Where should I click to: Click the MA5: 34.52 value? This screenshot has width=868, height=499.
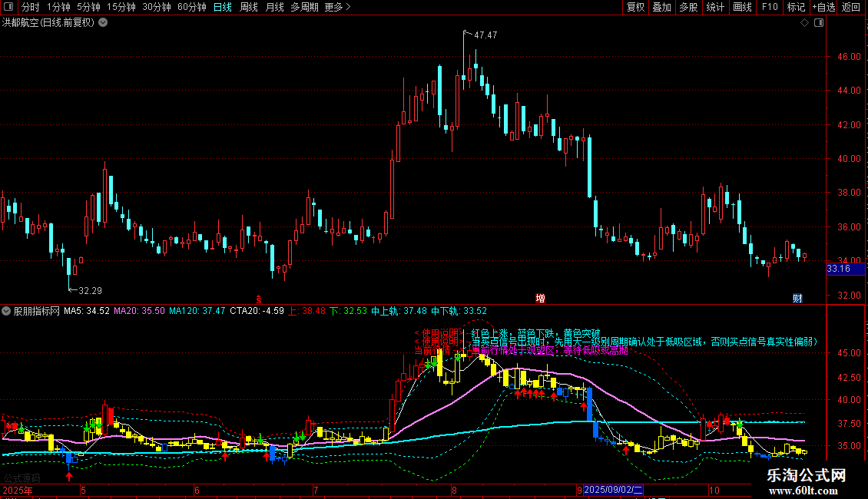coord(87,311)
